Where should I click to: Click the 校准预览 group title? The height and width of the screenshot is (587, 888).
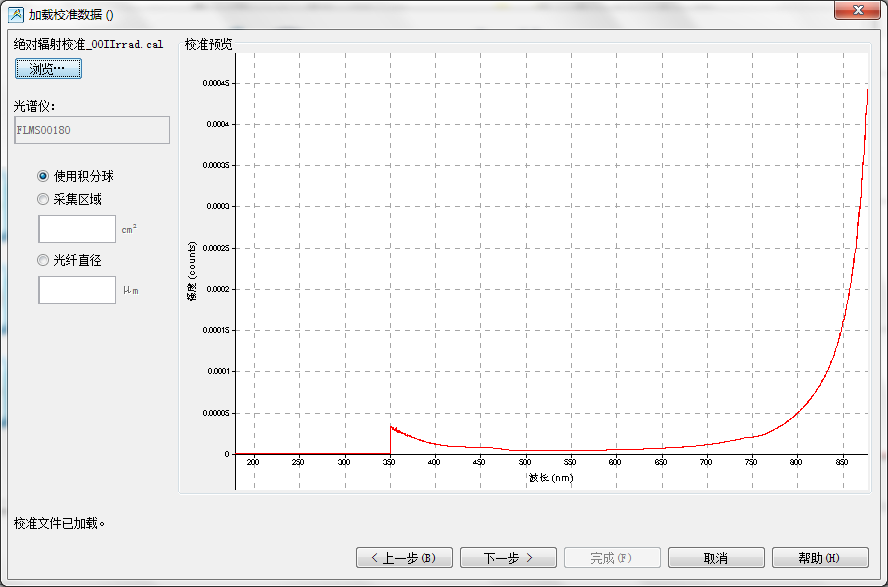click(x=208, y=45)
